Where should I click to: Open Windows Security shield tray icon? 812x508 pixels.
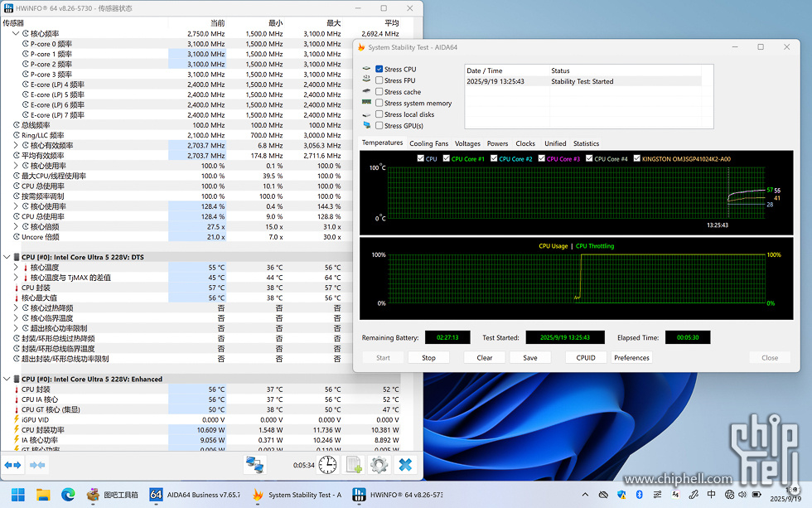pos(621,495)
